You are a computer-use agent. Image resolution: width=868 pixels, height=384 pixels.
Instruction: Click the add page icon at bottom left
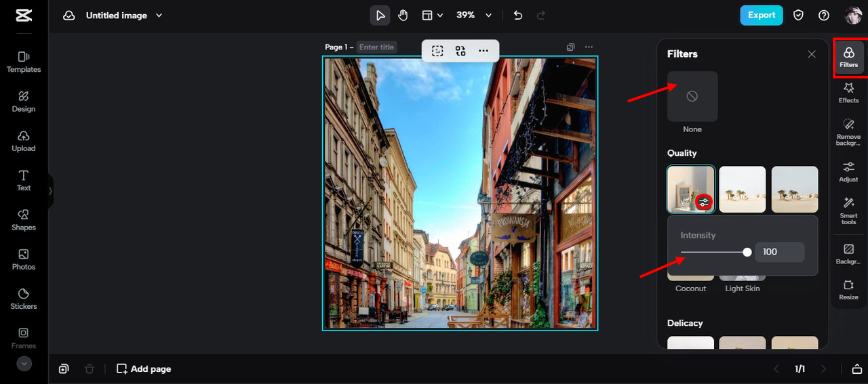64,369
